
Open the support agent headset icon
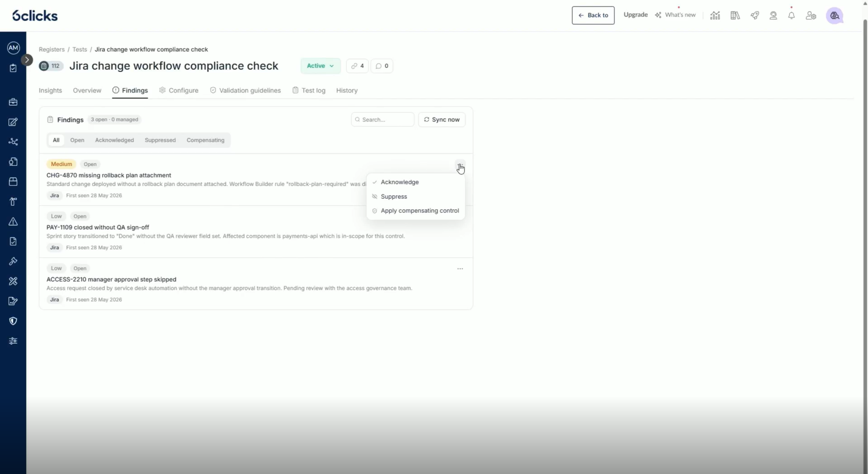click(x=773, y=15)
